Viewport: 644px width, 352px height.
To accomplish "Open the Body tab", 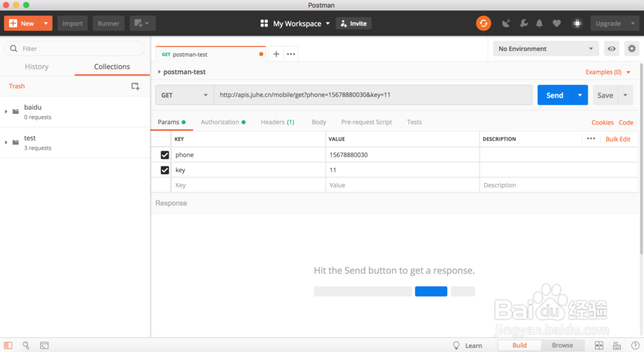I will click(319, 122).
